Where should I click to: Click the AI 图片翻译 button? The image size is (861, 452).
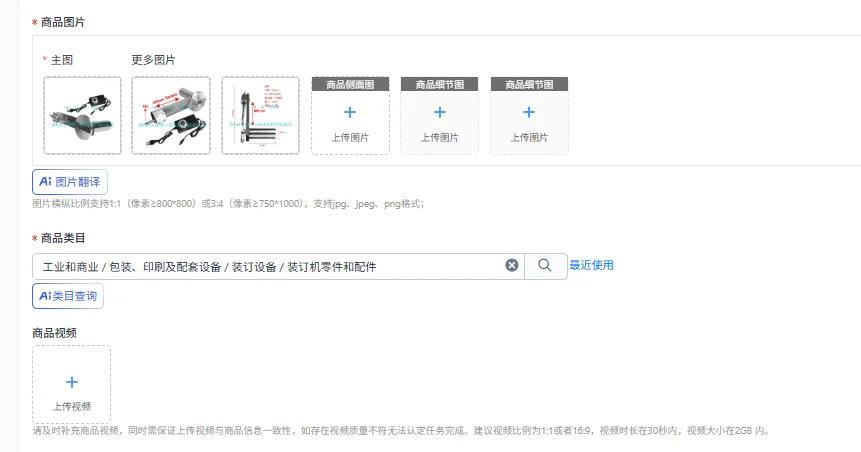(70, 182)
